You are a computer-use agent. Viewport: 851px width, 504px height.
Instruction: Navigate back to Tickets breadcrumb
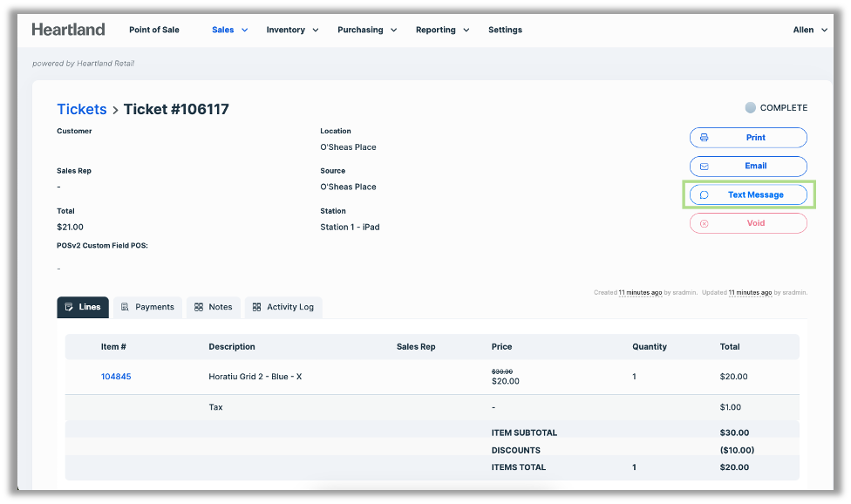tap(82, 109)
